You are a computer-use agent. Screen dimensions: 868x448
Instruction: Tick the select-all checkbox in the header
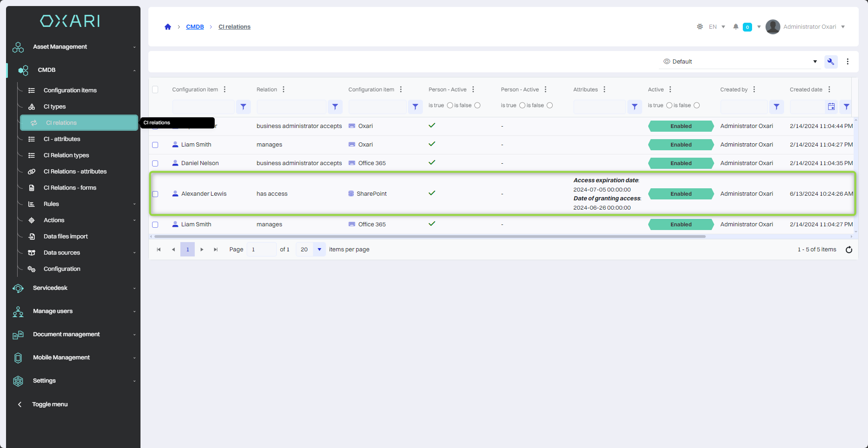click(155, 90)
